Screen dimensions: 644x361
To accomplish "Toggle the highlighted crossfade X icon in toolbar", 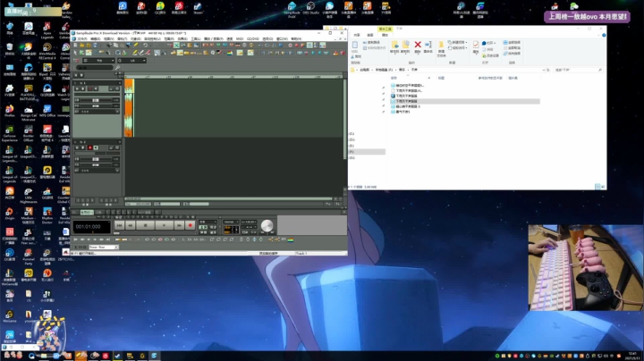I will 176,45.
